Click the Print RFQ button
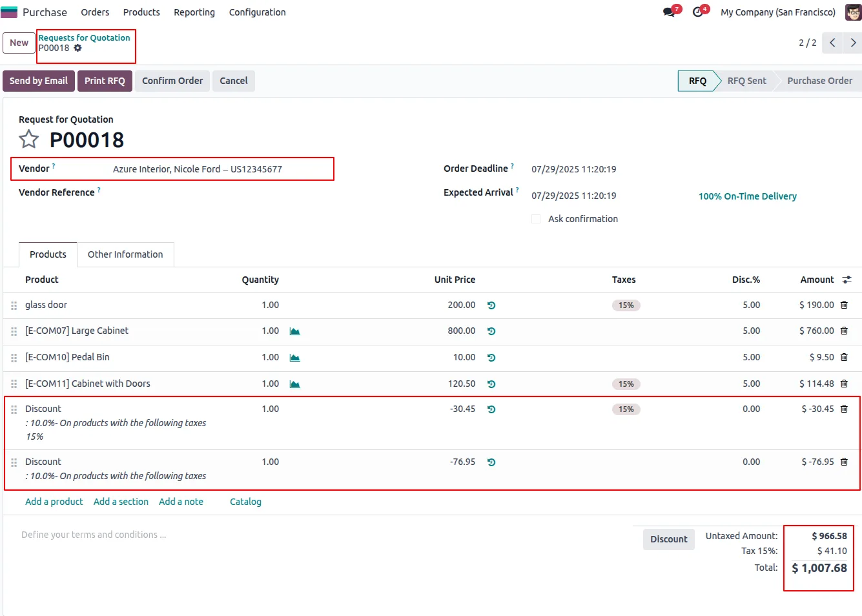Viewport: 862px width, 616px height. click(x=105, y=81)
